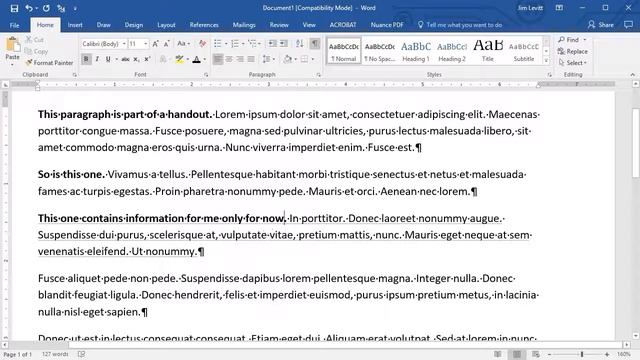Open the Font dialog launcher
The width and height of the screenshot is (640, 360).
click(x=206, y=75)
